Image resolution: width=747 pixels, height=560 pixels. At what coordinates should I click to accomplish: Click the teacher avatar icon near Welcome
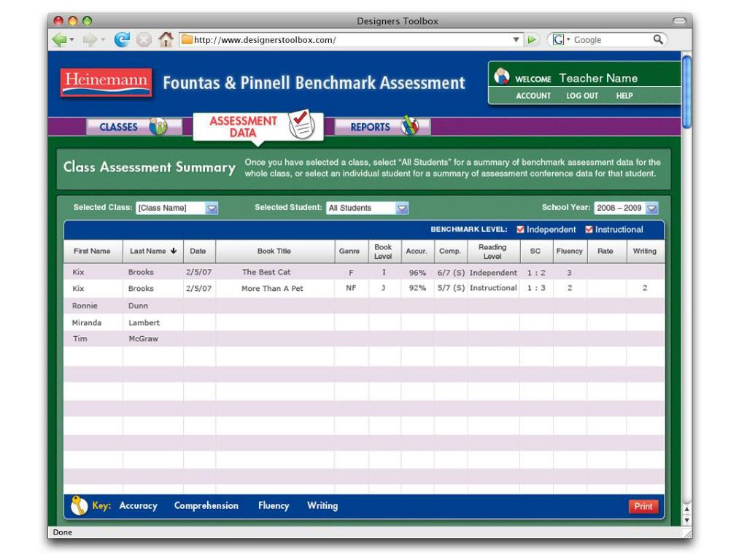pos(501,76)
